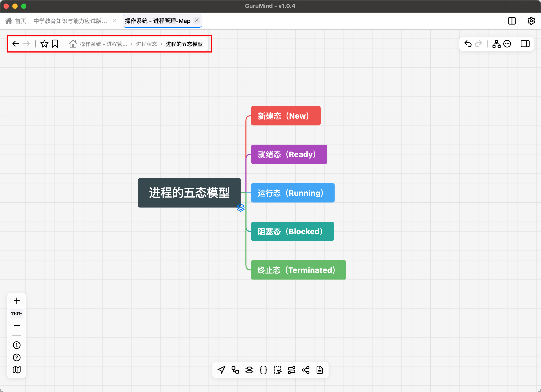Go to 进程状态 breadcrumb level
Screen dimensions: 541x392
[146, 44]
